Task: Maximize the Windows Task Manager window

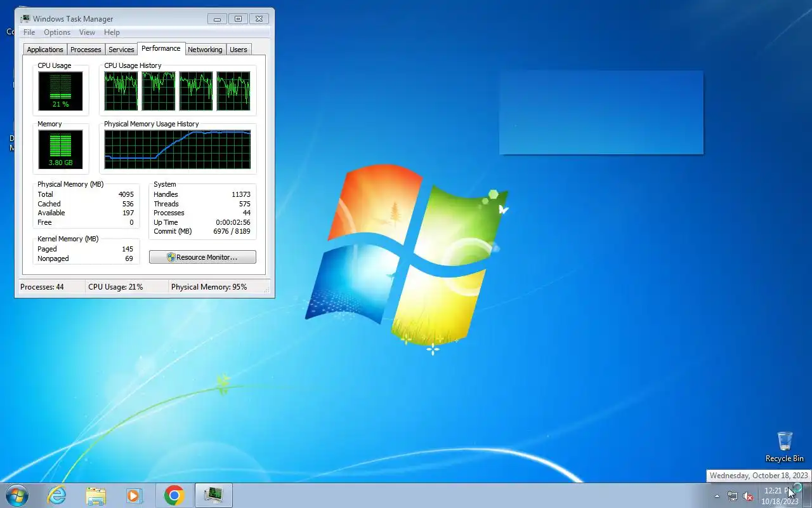Action: [238, 19]
